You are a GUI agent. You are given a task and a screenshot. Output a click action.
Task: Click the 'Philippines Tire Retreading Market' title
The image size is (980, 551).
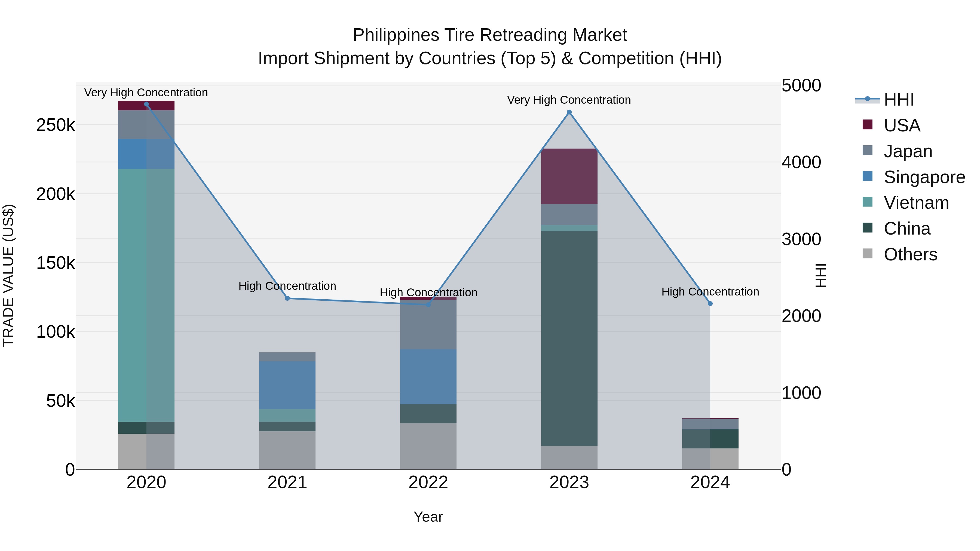tap(490, 35)
